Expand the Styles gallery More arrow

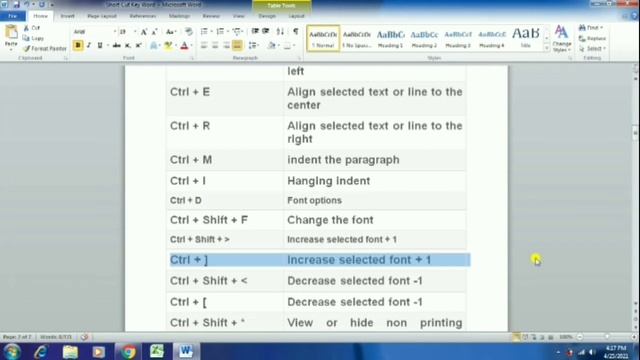pos(547,48)
